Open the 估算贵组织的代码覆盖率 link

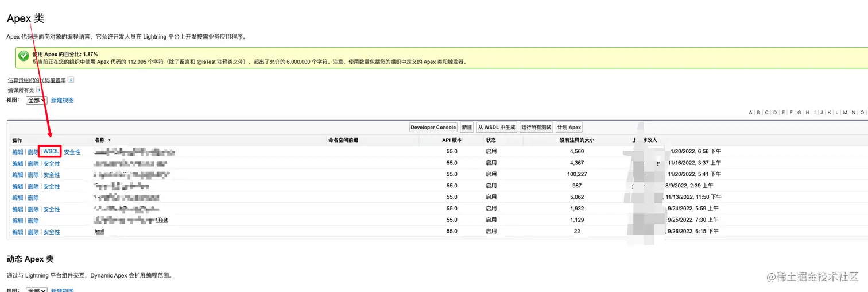(37, 80)
